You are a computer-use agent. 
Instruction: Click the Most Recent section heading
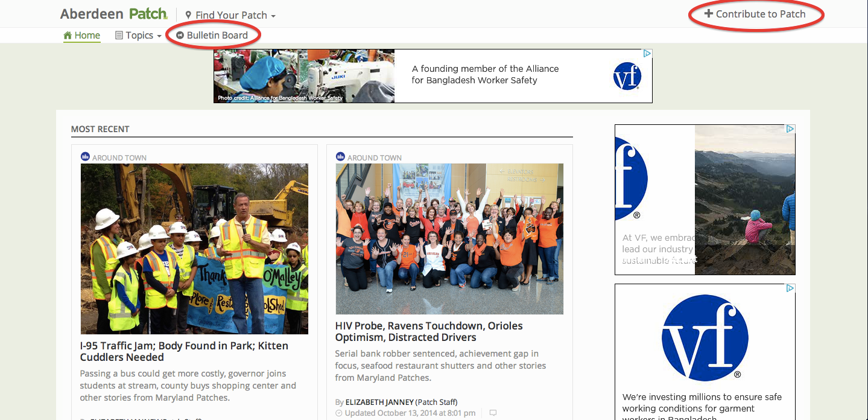[100, 129]
